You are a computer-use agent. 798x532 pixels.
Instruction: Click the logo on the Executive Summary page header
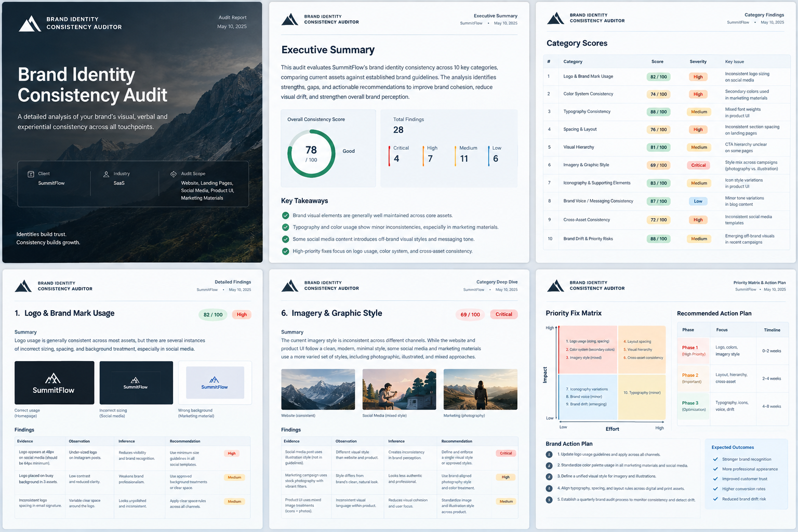click(290, 19)
